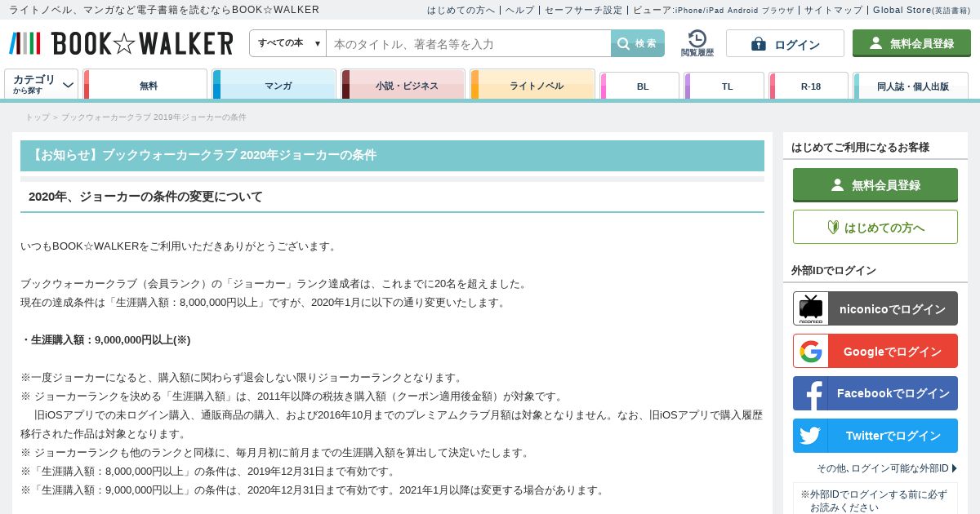Click the sidebar 無料会員登録 button
The image size is (980, 514).
(875, 185)
